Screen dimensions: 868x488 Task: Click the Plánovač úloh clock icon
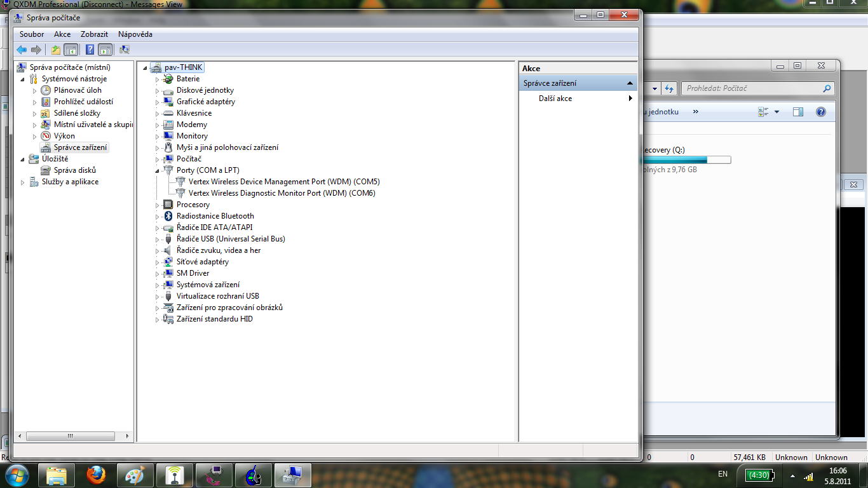click(x=46, y=90)
